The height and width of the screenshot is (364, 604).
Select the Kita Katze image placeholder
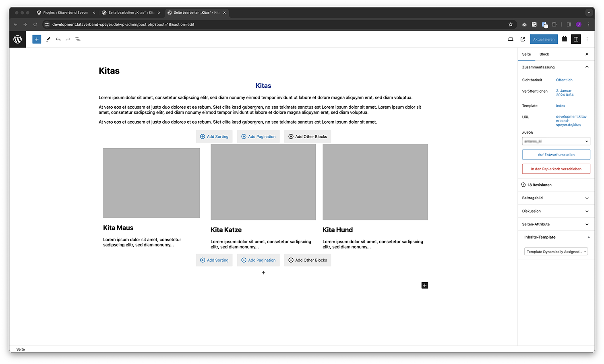[263, 182]
